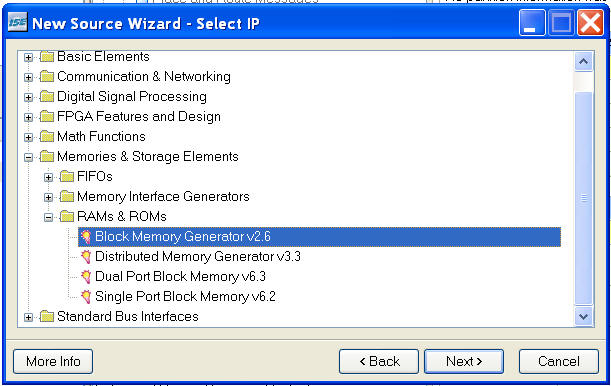The height and width of the screenshot is (386, 611).
Task: Open More Info for selected IP
Action: point(53,361)
